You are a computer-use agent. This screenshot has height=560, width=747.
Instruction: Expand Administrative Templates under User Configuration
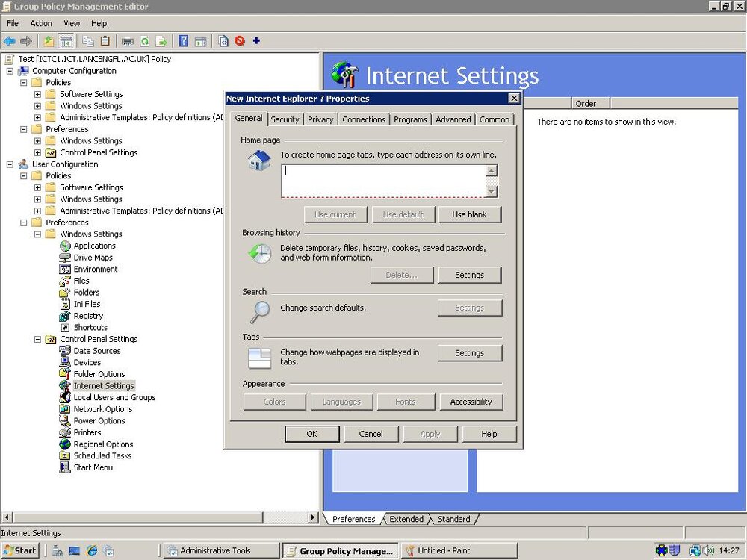37,211
